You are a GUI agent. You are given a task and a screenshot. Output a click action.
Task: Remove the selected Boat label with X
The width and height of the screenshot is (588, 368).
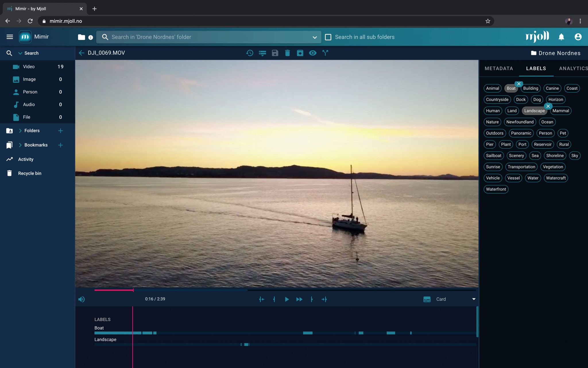click(x=519, y=84)
